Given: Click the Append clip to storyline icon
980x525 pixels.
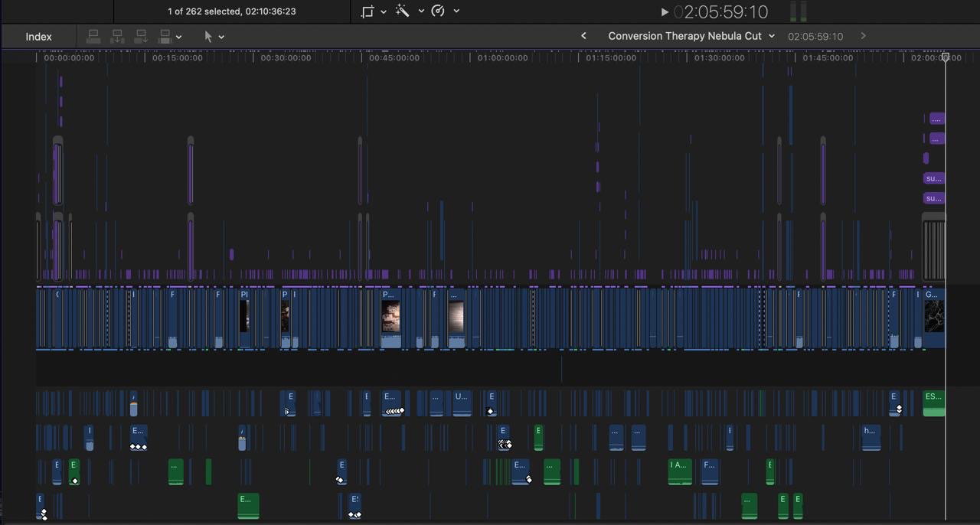Looking at the screenshot, I should [141, 36].
